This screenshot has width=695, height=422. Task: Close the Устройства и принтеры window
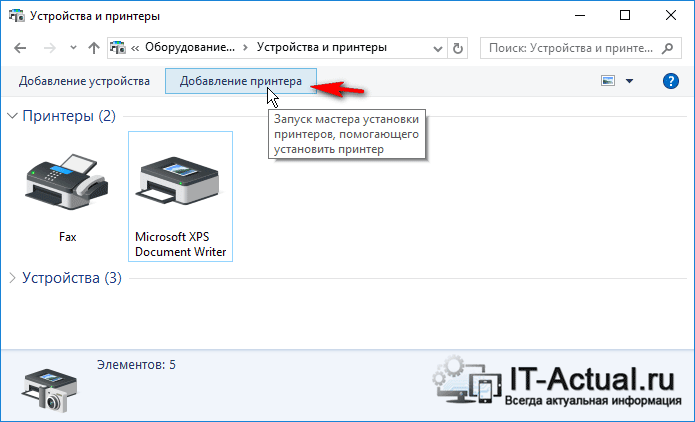click(671, 16)
